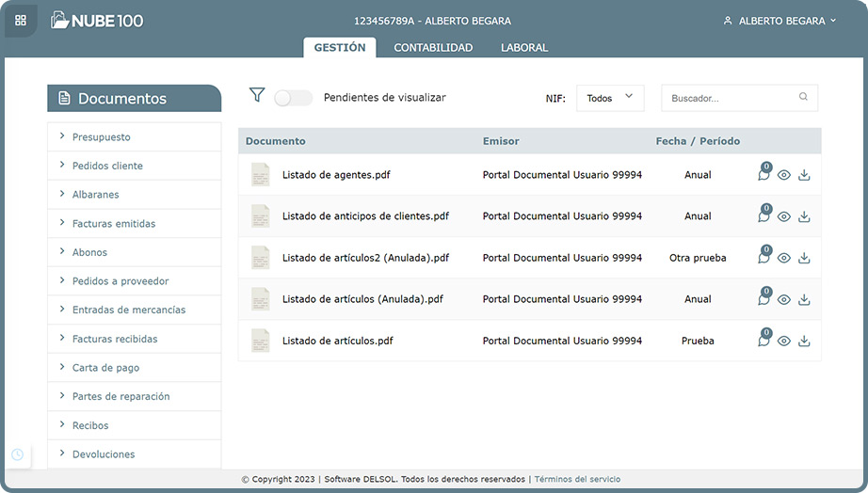The height and width of the screenshot is (493, 868).
Task: Click the filter funnel icon
Action: tap(257, 95)
